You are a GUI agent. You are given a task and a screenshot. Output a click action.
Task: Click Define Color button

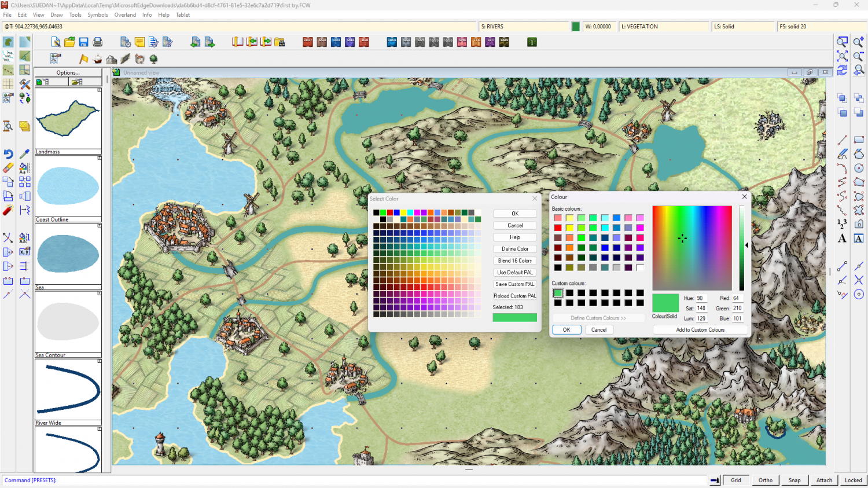(515, 249)
